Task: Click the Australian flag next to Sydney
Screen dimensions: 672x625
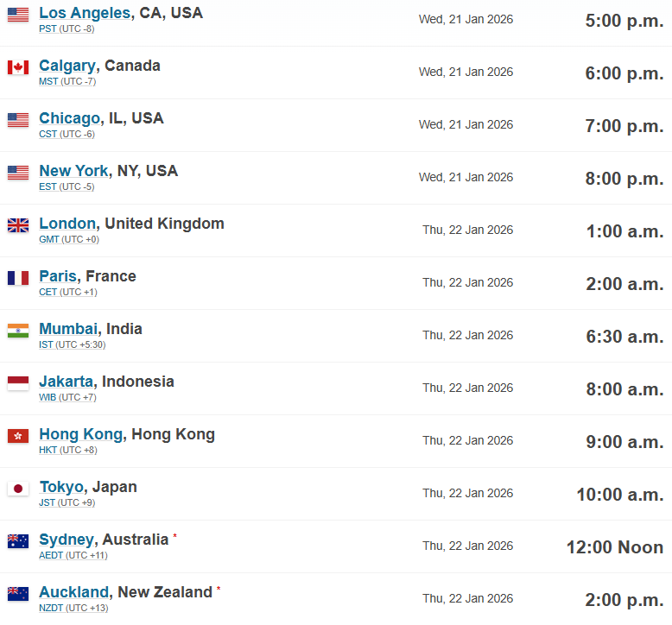Action: (x=18, y=541)
